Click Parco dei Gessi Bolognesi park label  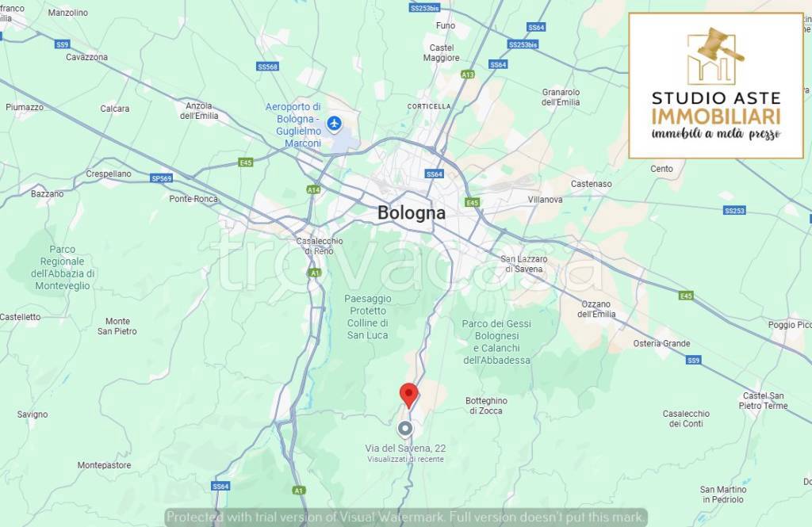tap(496, 342)
